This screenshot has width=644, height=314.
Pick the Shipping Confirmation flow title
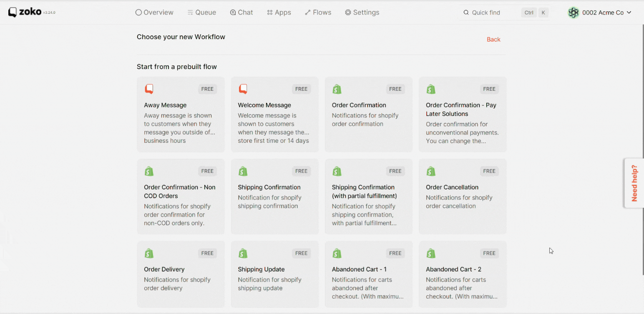269,187
